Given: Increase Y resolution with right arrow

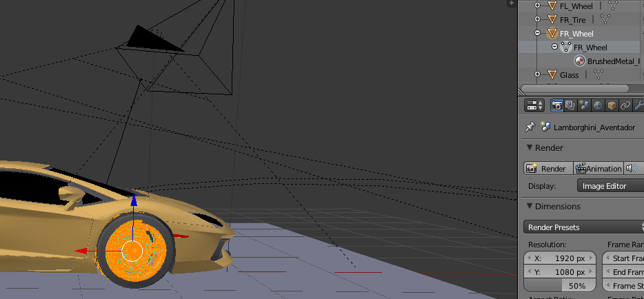Looking at the screenshot, I should 591,271.
